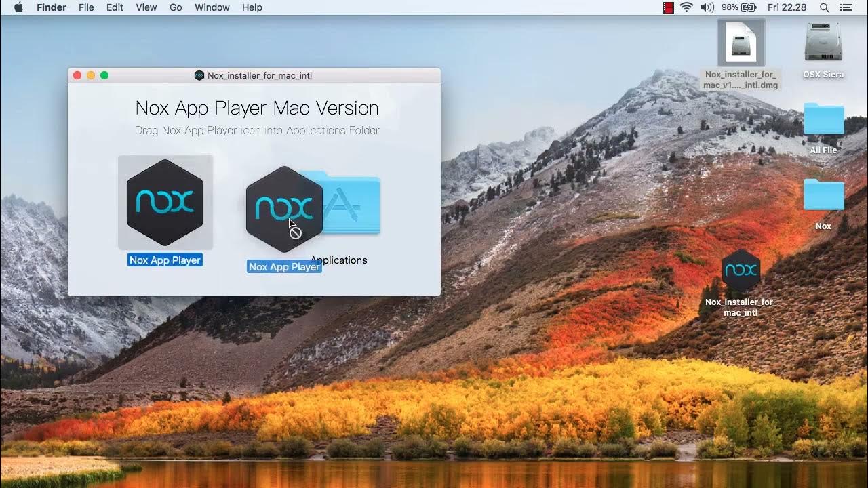868x488 pixels.
Task: Click the Nox icon in the installer title bar
Action: pos(199,75)
